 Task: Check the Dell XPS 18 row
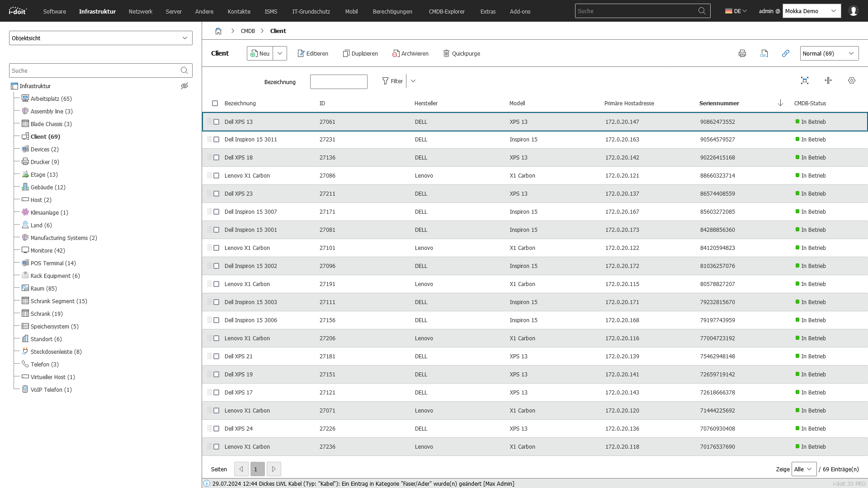(216, 158)
